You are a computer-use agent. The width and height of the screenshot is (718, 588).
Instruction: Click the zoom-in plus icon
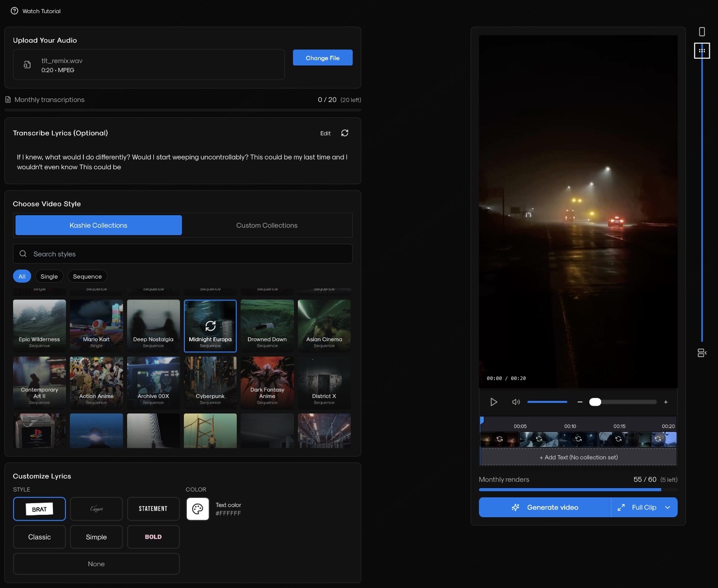(666, 402)
